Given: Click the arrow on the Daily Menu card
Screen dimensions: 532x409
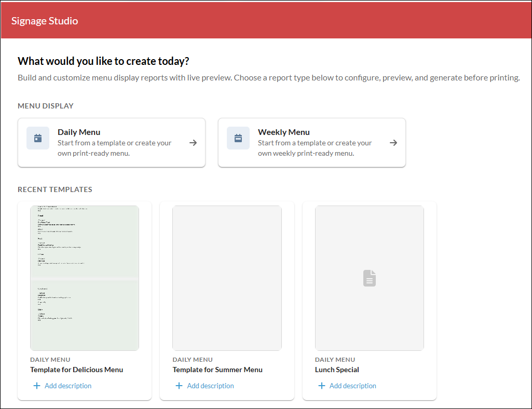Looking at the screenshot, I should 193,143.
